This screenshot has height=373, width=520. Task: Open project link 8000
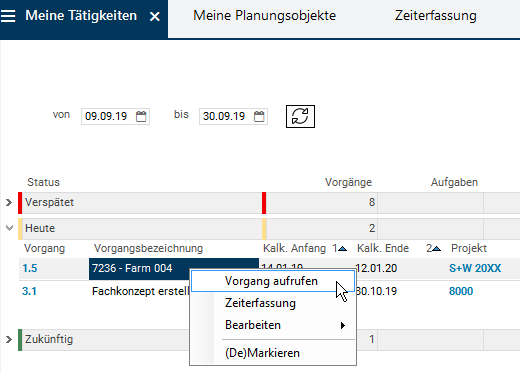pos(461,291)
